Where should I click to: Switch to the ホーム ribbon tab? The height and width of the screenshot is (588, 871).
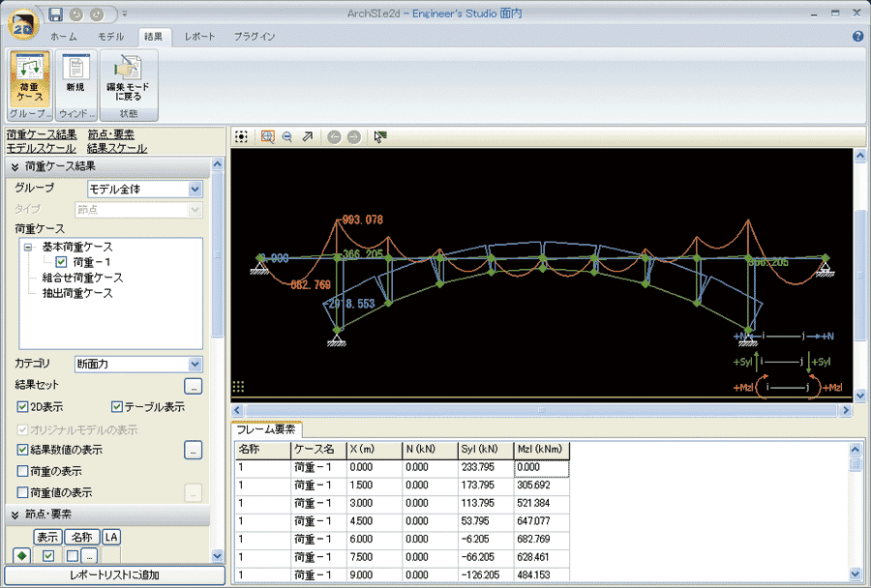[63, 37]
